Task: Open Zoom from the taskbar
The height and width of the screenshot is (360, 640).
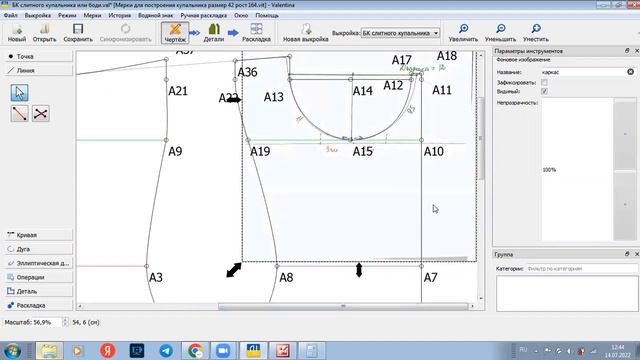Action: tap(223, 351)
